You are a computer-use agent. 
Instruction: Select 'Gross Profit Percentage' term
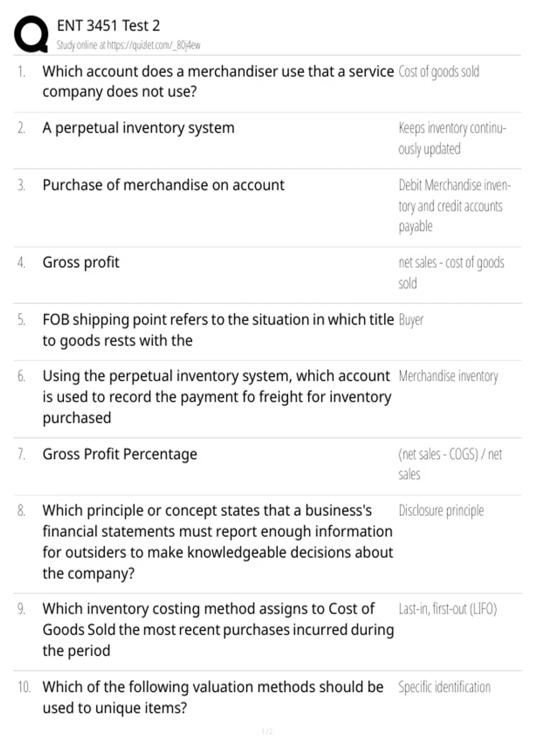click(120, 454)
